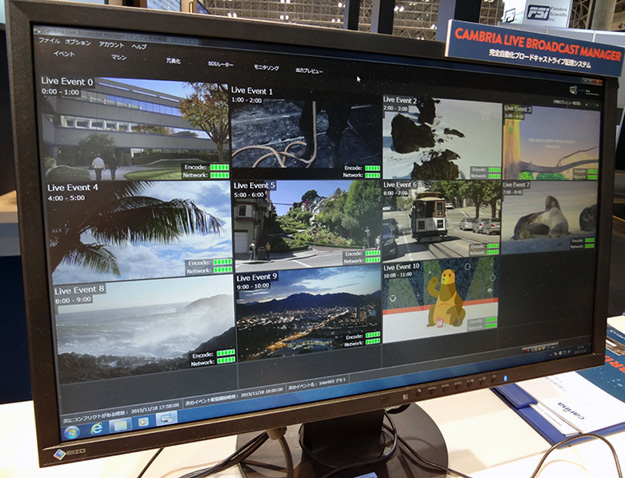The height and width of the screenshot is (478, 625).
Task: Select the Live Event 8 ocean preview
Action: [x=145, y=329]
